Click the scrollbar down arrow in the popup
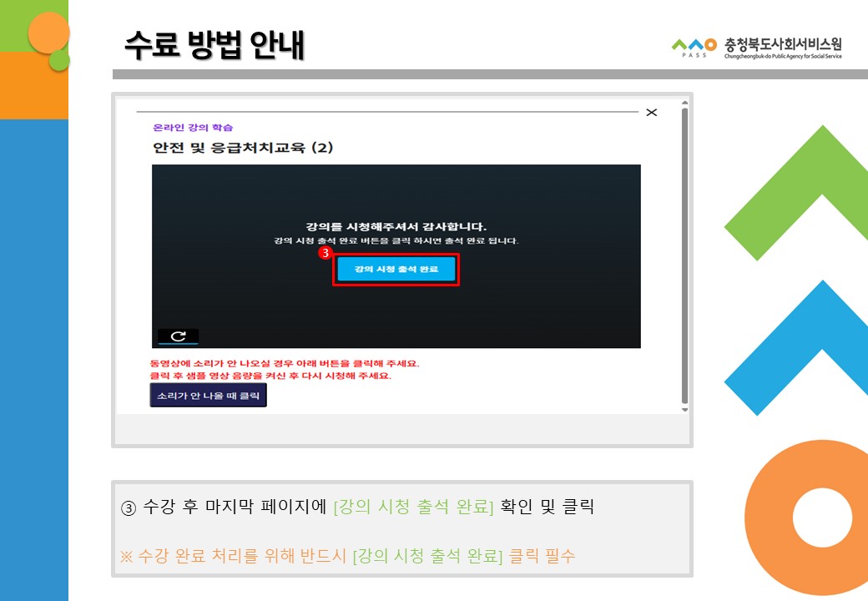This screenshot has height=601, width=868. point(684,410)
